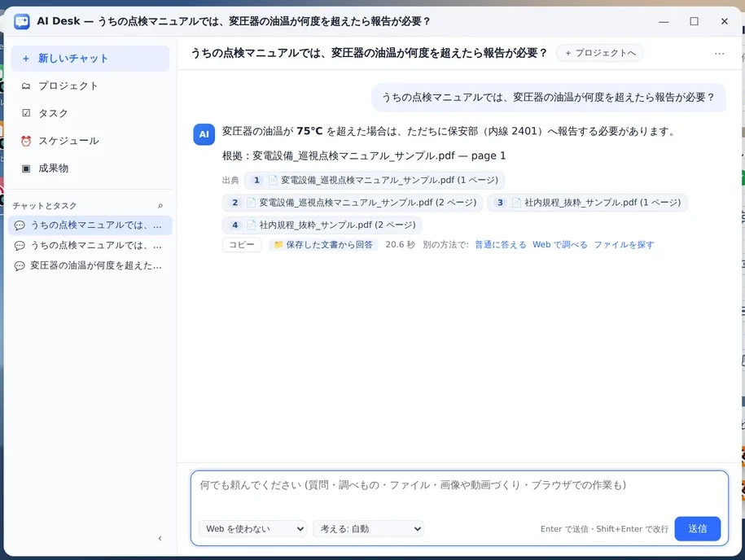Click the 根拠：変電設備_巡視点検マニュアル citation line
The width and height of the screenshot is (745, 560).
(364, 155)
